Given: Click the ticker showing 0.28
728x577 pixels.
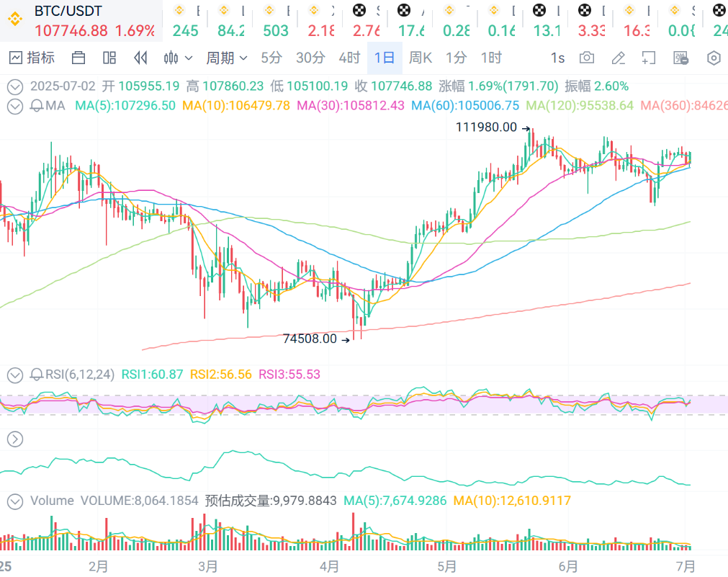Looking at the screenshot, I should 456,20.
